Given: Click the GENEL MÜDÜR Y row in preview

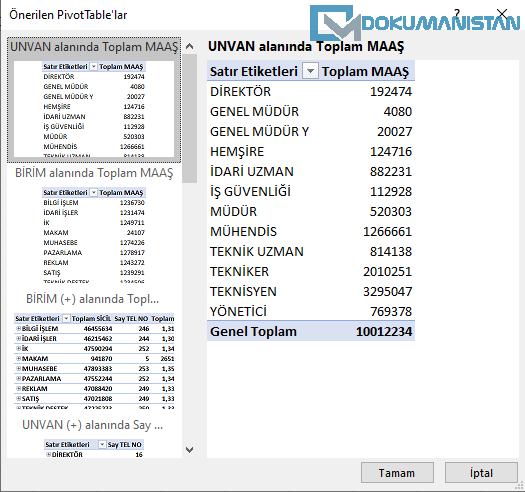Looking at the screenshot, I should [x=310, y=132].
